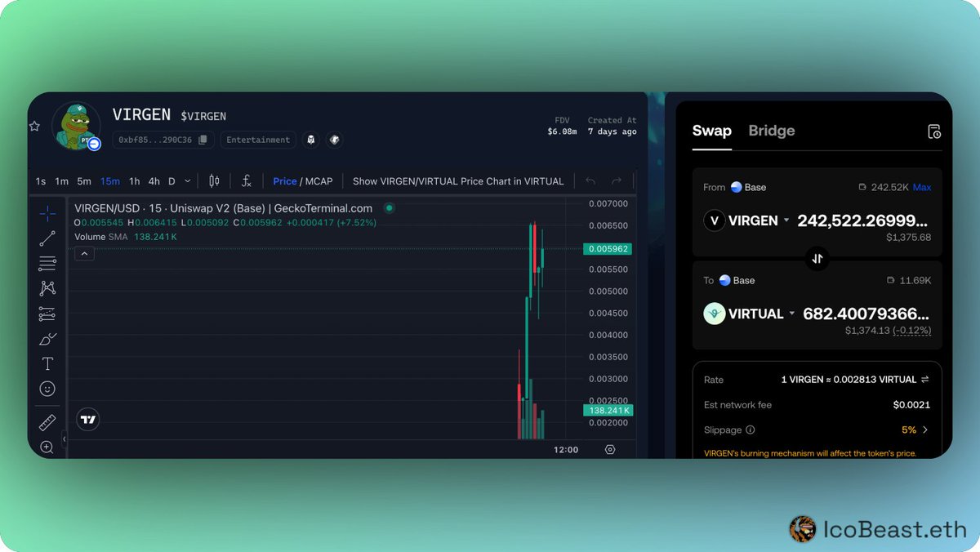
Task: Click the FDV value $6.08m
Action: point(562,131)
